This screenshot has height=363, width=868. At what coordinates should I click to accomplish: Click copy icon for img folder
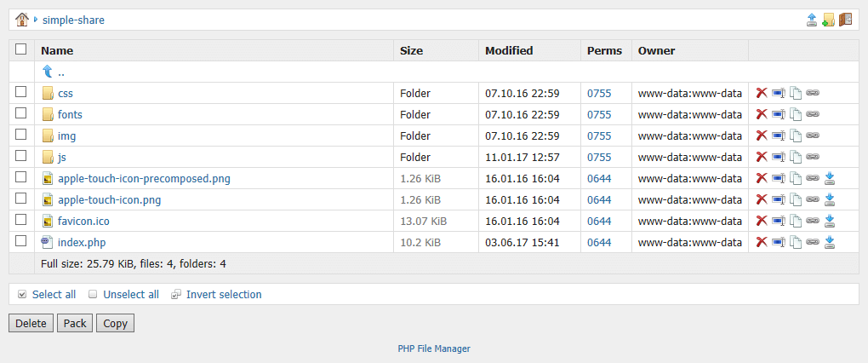point(795,135)
